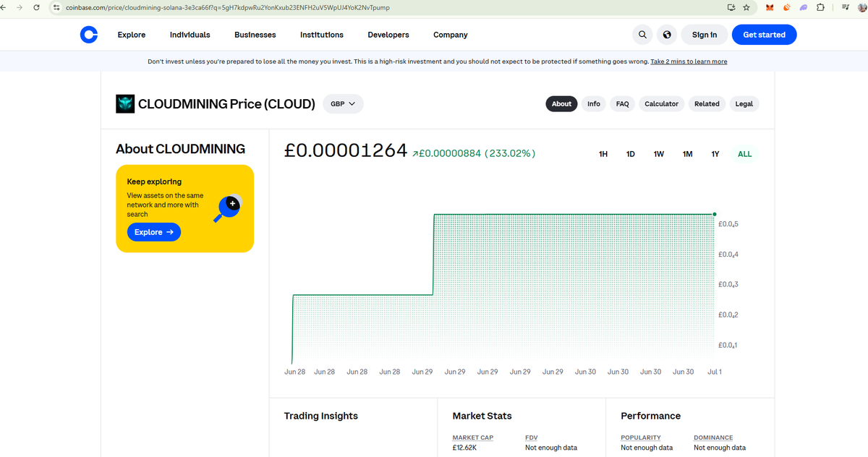Click the Performance heading
This screenshot has width=868, height=457.
tap(651, 416)
